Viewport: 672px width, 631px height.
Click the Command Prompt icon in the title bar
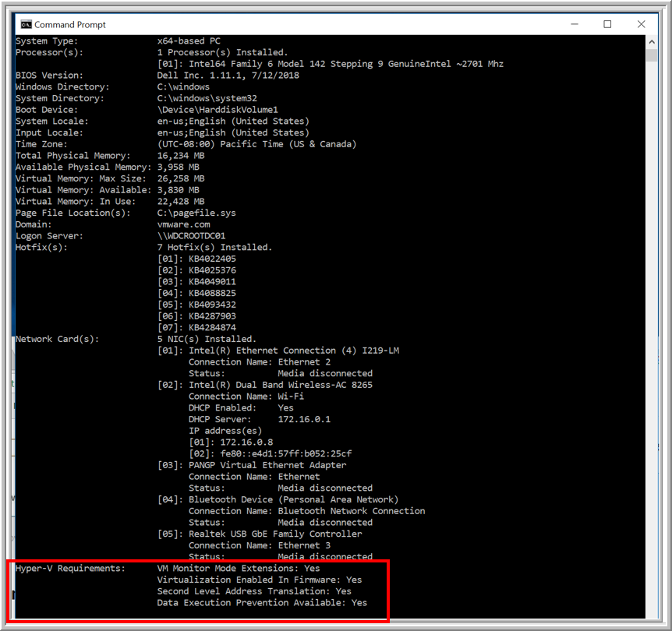(25, 24)
